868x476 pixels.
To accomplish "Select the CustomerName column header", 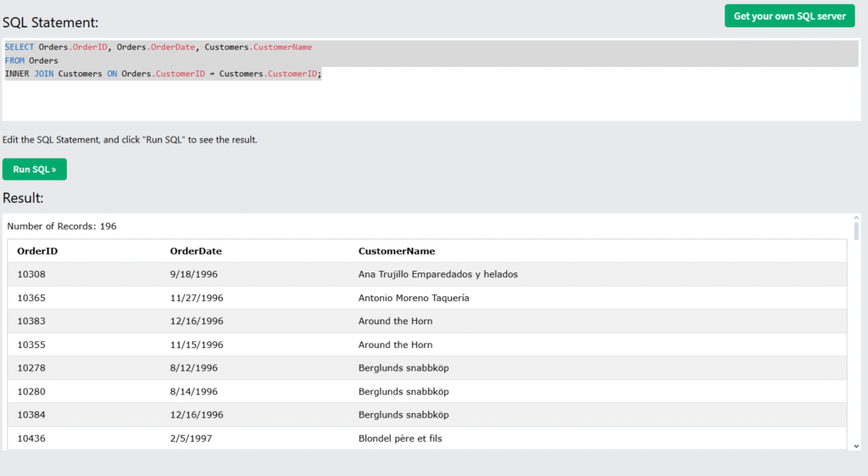I will coord(396,251).
